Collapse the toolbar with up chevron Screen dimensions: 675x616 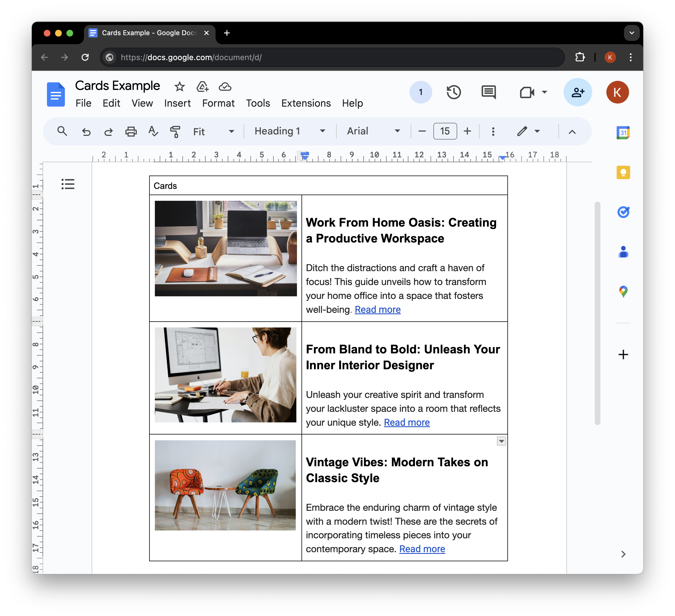point(572,132)
